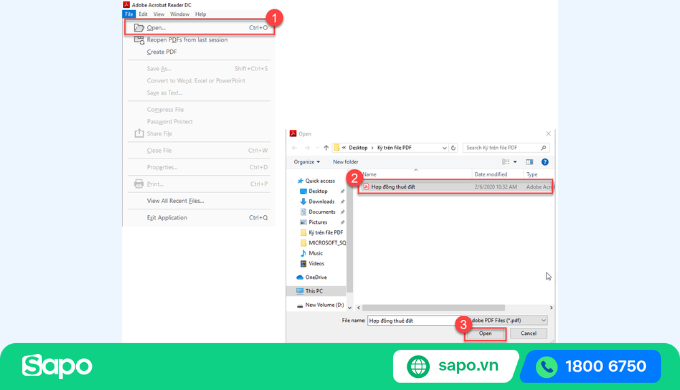680x390 pixels.
Task: Select the Hợp đồng thuê đất file
Action: pyautogui.click(x=455, y=187)
